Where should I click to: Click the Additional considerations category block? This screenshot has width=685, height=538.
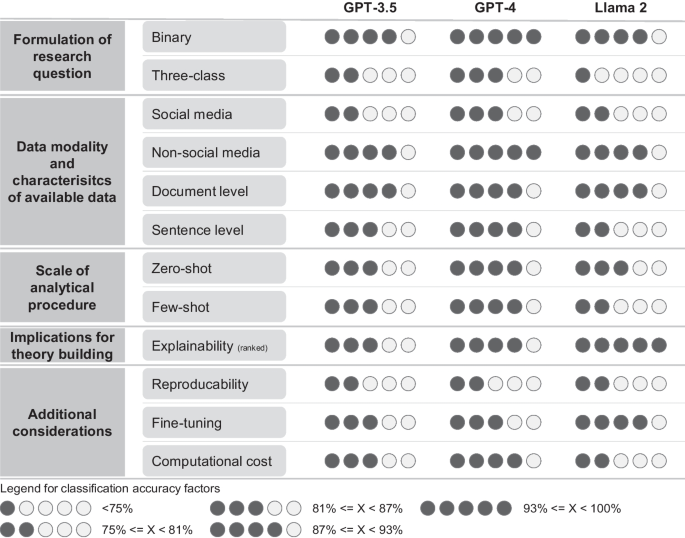tap(62, 422)
